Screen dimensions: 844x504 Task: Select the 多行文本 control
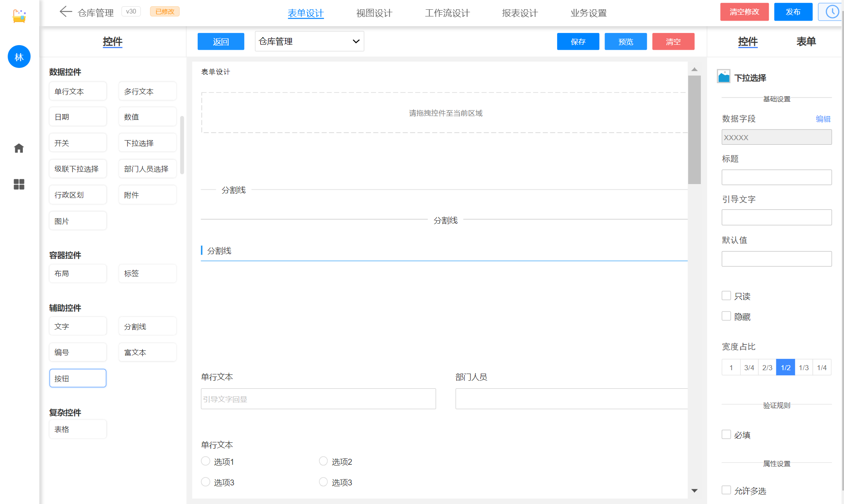147,91
